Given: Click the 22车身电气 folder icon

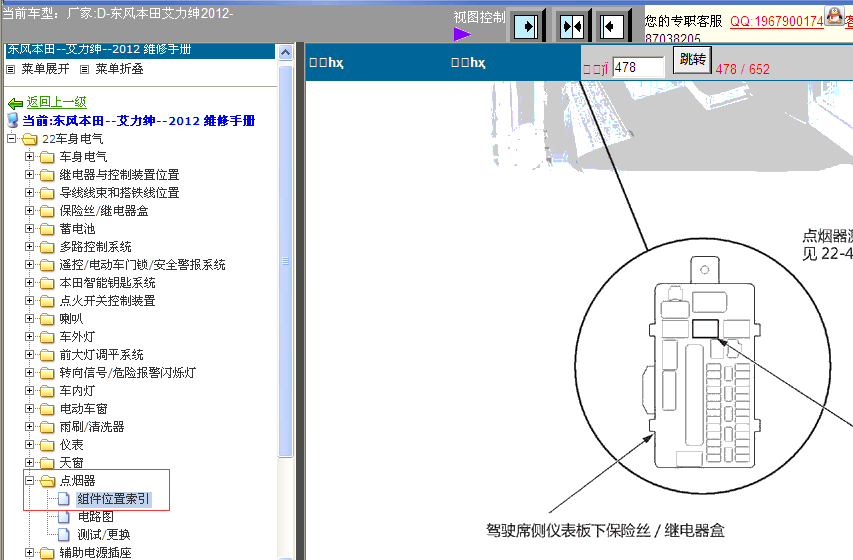Looking at the screenshot, I should 29,139.
